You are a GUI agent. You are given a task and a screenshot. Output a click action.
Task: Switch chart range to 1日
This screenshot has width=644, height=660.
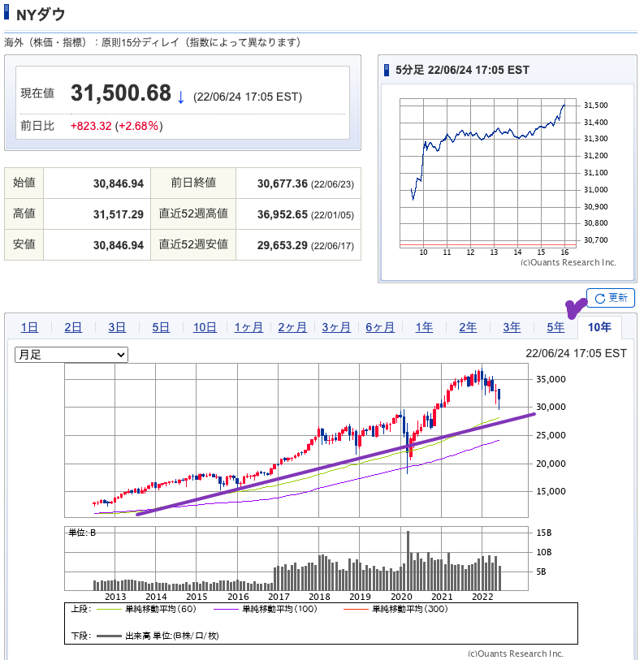point(29,327)
